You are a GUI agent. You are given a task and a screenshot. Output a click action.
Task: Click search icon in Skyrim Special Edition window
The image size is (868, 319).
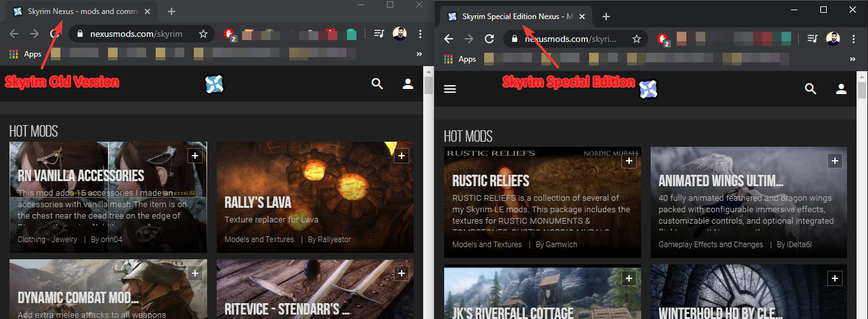[x=811, y=89]
